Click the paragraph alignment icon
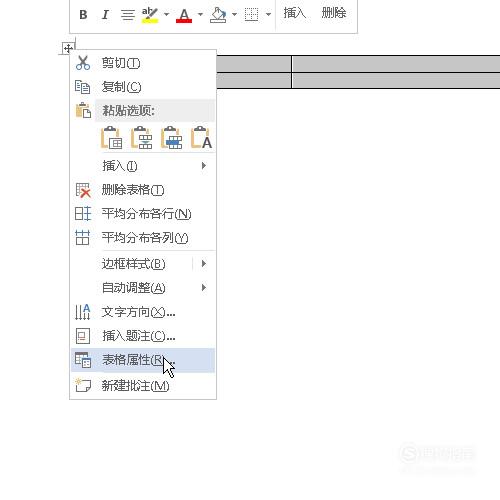This screenshot has height=500, width=500. pyautogui.click(x=128, y=15)
